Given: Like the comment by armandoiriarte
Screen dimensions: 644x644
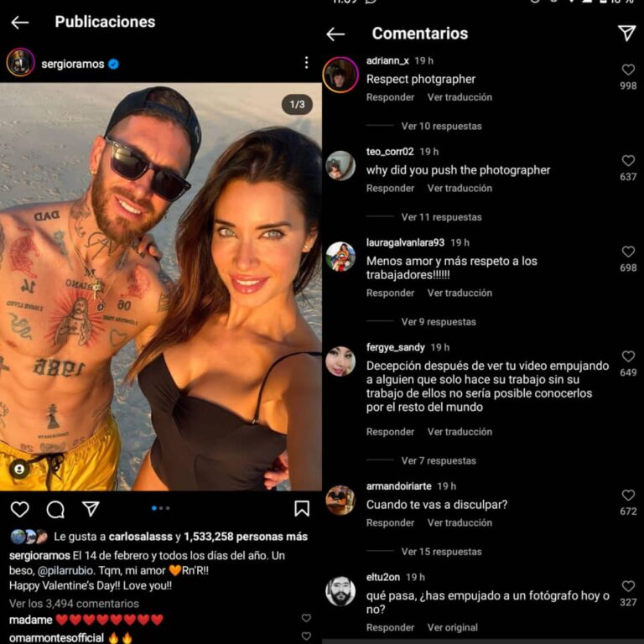Looking at the screenshot, I should tap(628, 496).
